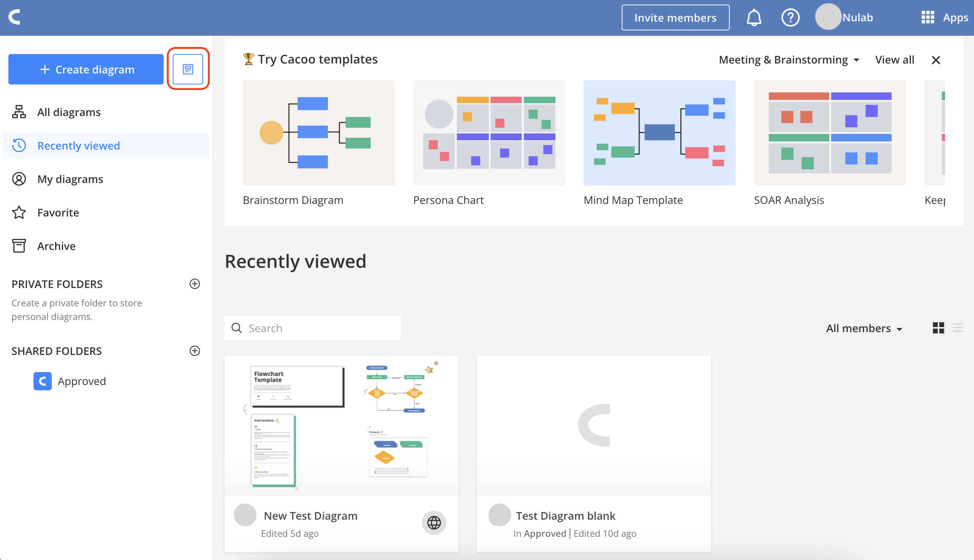The width and height of the screenshot is (974, 560).
Task: Click the Create diagram button
Action: point(86,69)
